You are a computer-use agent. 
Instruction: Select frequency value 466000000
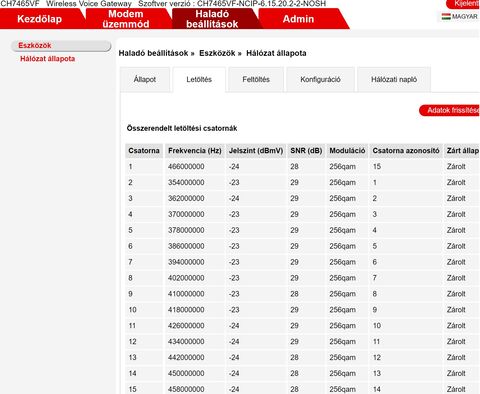[x=186, y=167]
